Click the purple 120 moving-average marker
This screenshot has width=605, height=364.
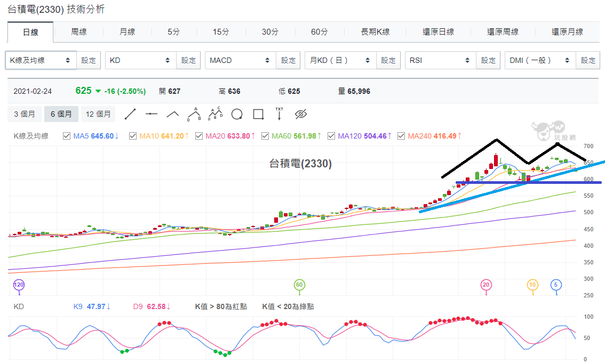[x=19, y=285]
